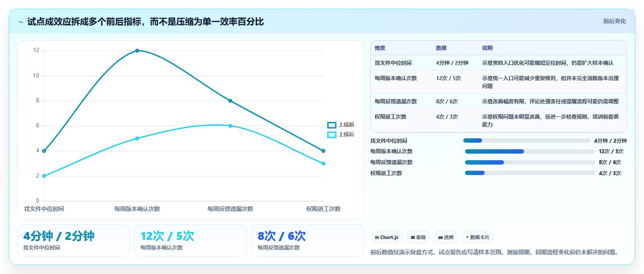Screen dimensions: 644x274
Task: Click the 每周反馈遗漏次数 progress bar
Action: 530,162
